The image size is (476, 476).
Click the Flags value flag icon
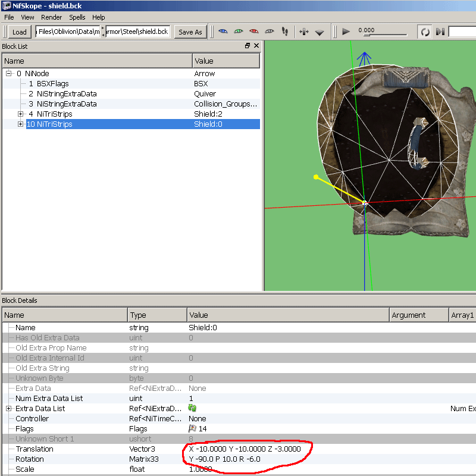(192, 428)
